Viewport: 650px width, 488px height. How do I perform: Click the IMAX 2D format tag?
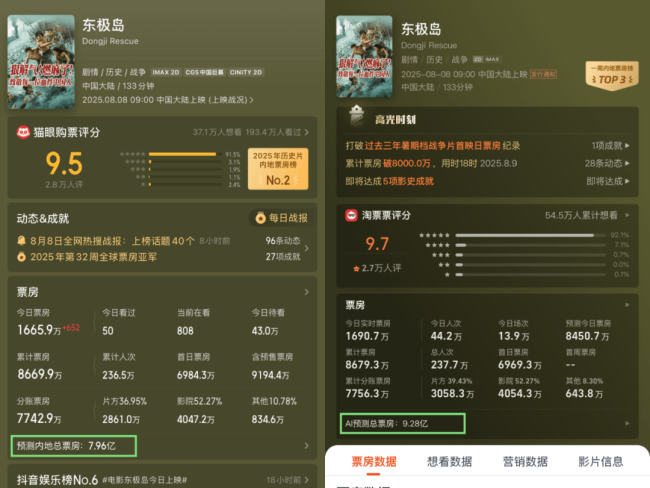pyautogui.click(x=166, y=72)
